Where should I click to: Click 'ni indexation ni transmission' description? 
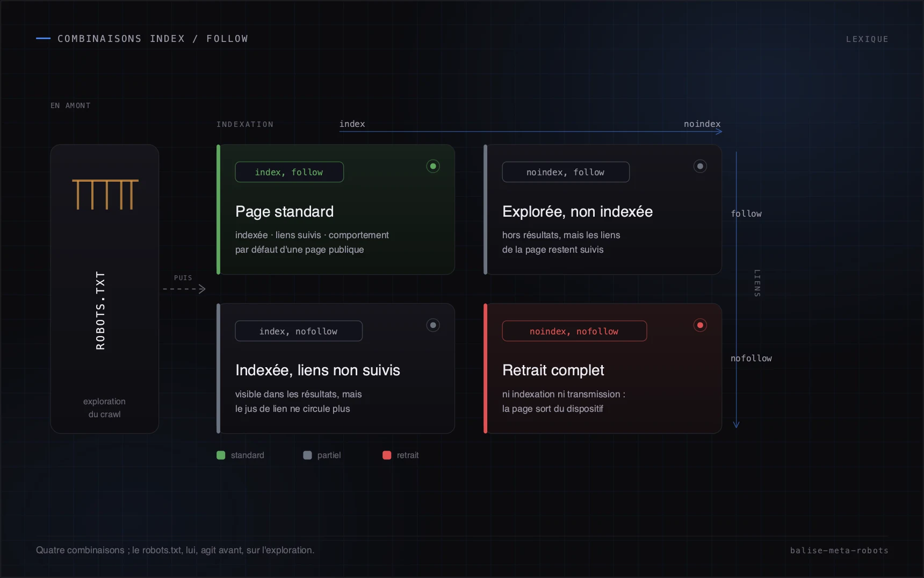(564, 394)
